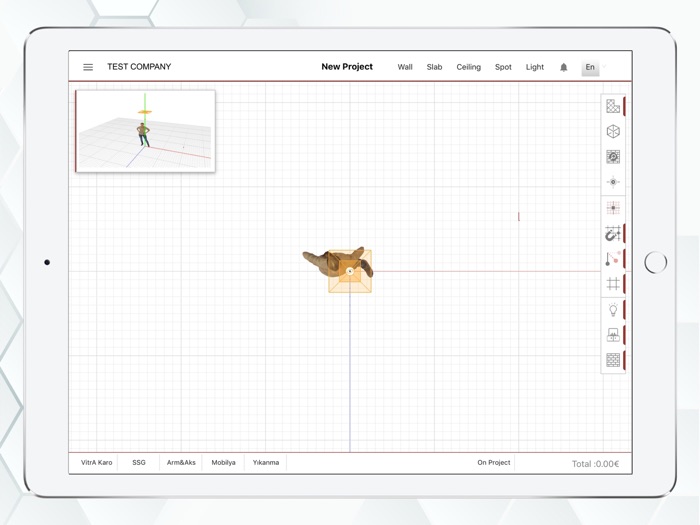
Task: Toggle the light bulb icon
Action: click(x=613, y=309)
